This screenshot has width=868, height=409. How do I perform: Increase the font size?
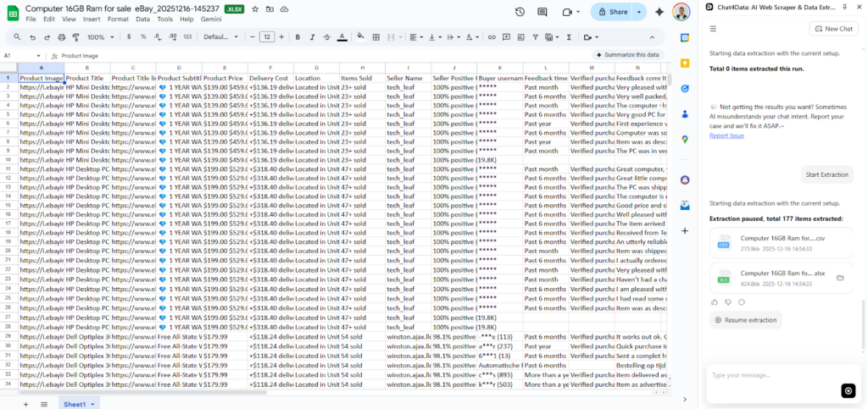(x=281, y=37)
